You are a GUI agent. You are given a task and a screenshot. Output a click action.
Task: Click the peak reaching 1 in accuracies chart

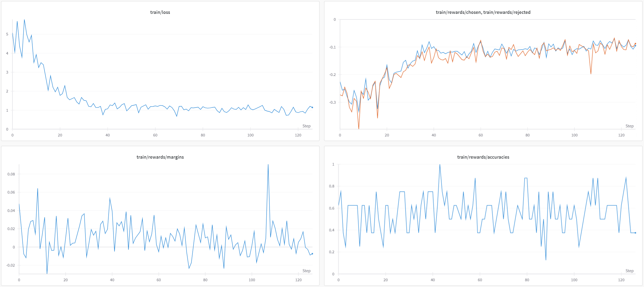440,165
